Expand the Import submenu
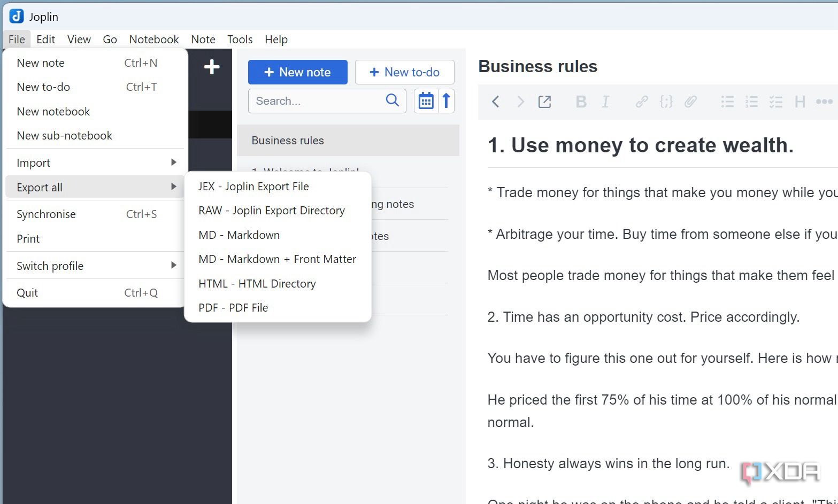This screenshot has height=504, width=838. (x=95, y=162)
